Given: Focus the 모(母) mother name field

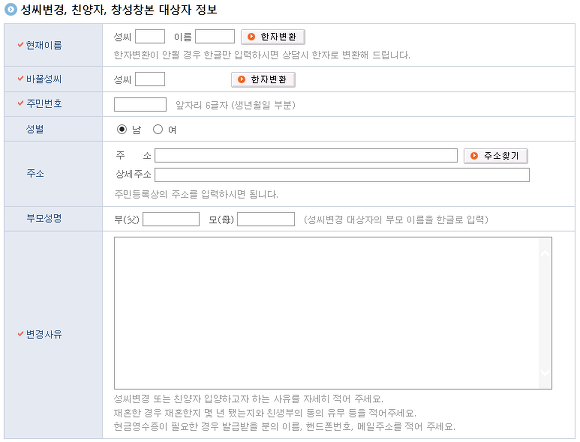Looking at the screenshot, I should (266, 219).
